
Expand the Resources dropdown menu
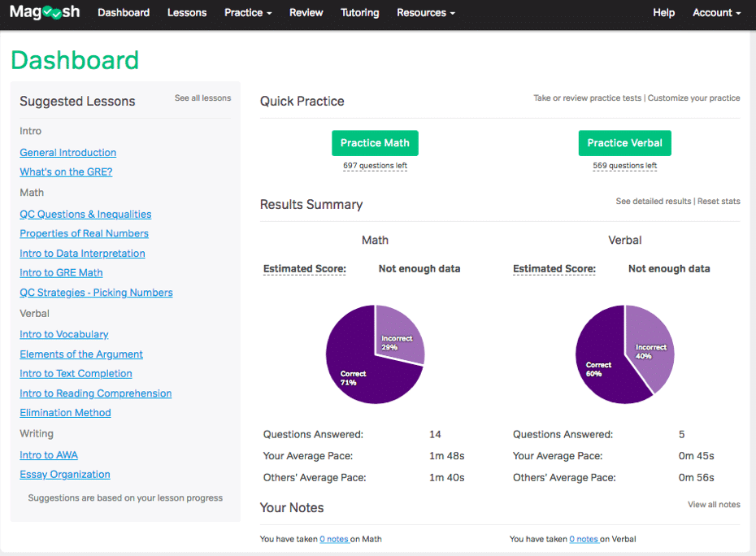pyautogui.click(x=426, y=13)
